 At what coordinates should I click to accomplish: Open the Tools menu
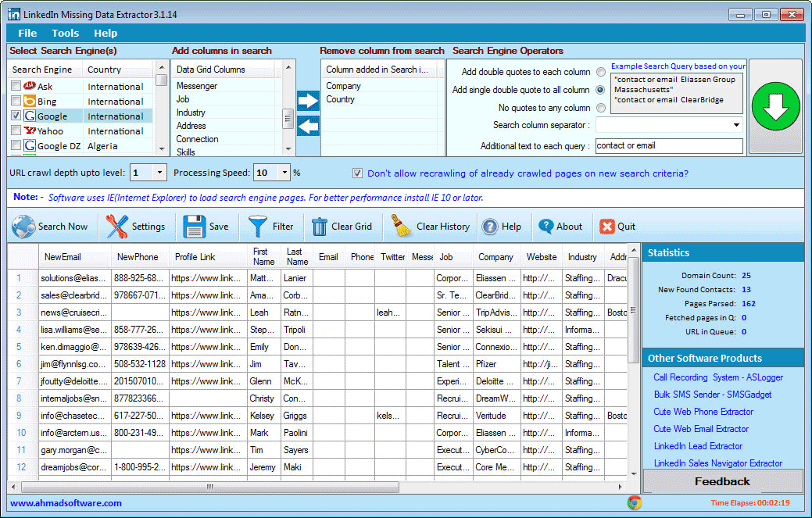[x=65, y=33]
